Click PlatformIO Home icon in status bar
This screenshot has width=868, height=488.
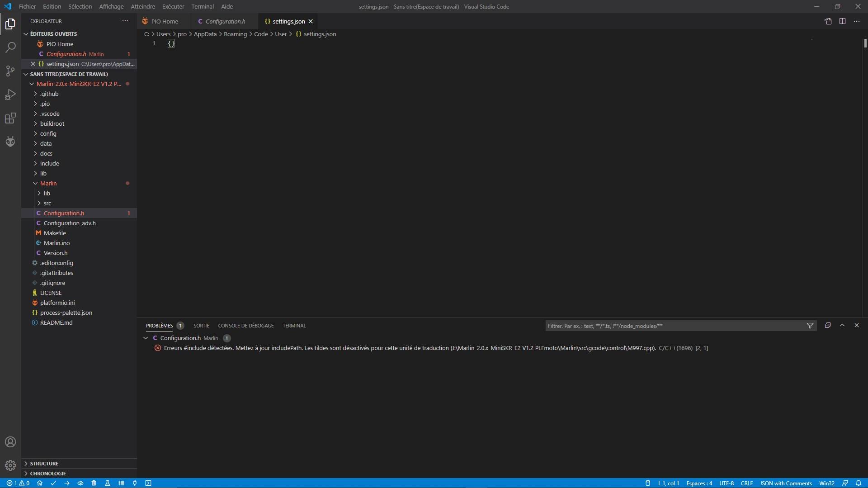(x=40, y=483)
